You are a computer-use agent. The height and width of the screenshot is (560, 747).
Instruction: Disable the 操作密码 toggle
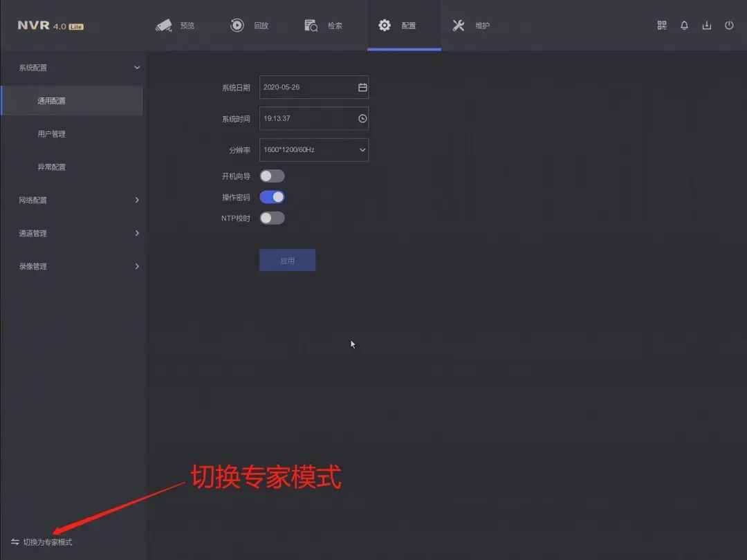click(272, 197)
